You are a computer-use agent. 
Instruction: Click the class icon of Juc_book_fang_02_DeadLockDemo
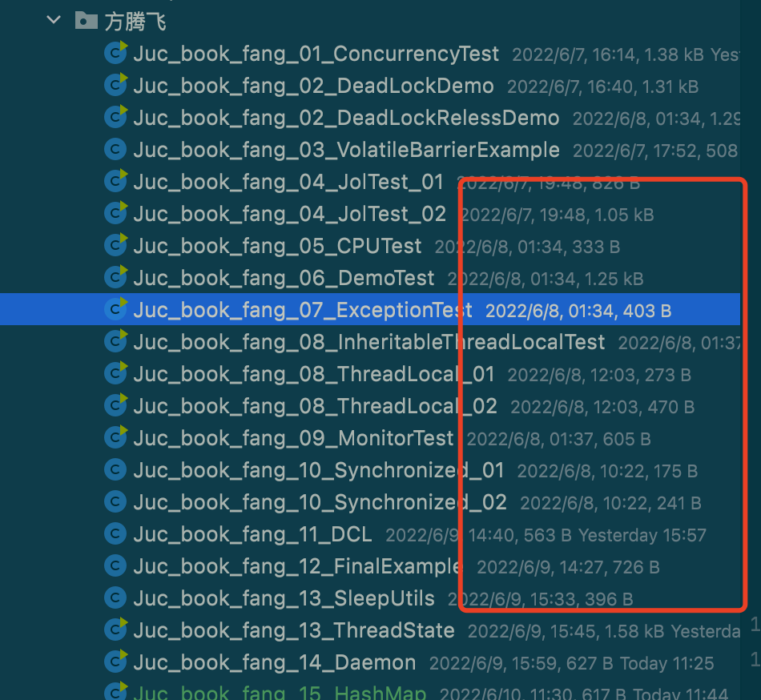(116, 86)
